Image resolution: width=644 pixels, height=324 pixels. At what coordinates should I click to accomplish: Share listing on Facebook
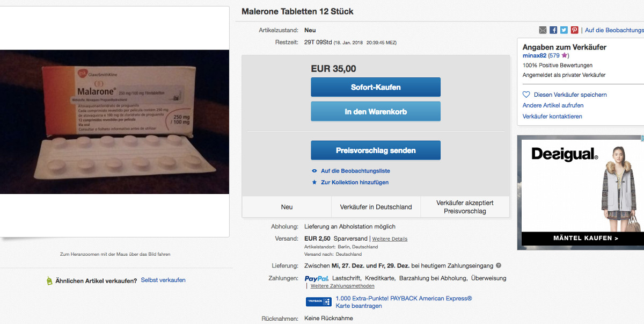(553, 30)
